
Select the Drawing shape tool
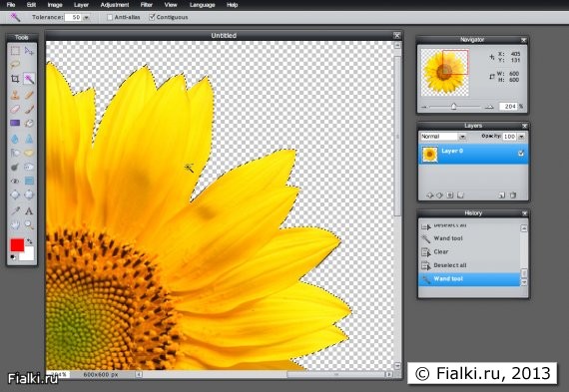[x=29, y=181]
